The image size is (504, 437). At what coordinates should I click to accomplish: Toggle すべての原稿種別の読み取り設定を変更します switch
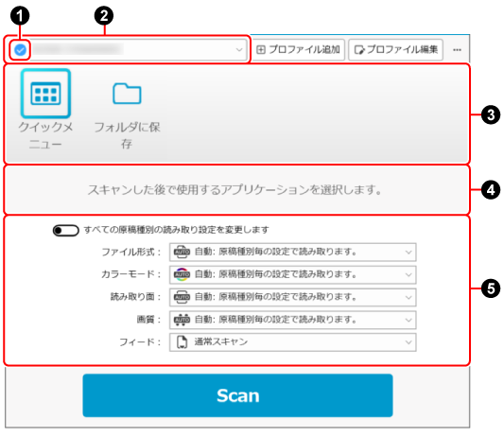(x=66, y=230)
